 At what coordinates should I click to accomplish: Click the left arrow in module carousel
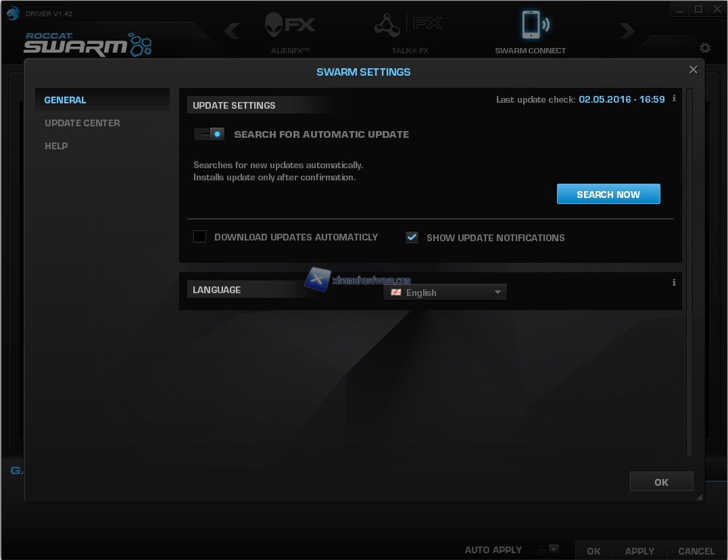232,31
